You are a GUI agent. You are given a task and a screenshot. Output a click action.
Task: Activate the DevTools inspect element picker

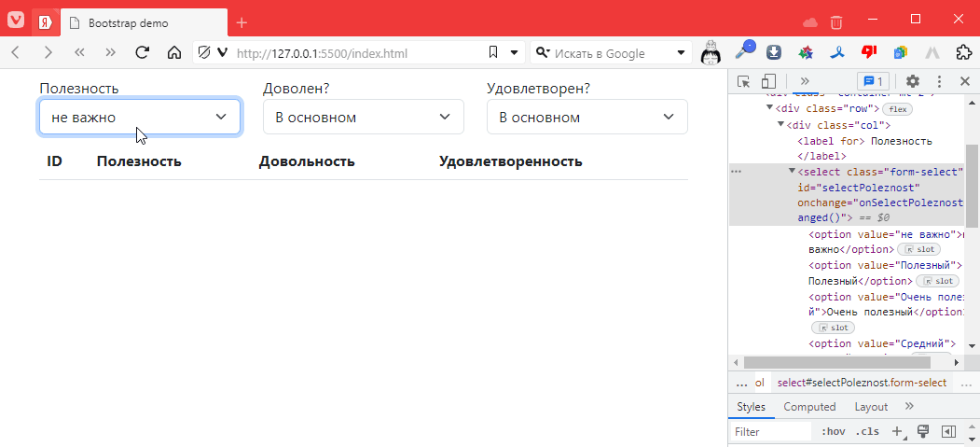point(743,82)
